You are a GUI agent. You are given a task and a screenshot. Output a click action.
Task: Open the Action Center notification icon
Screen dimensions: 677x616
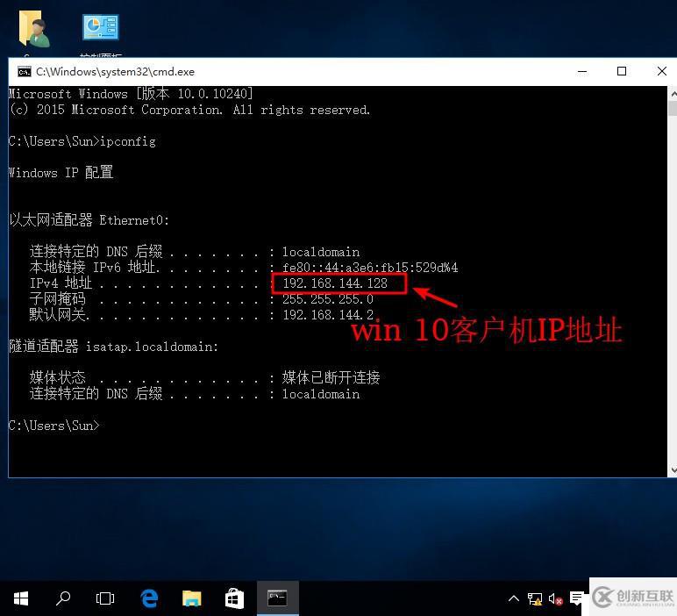(x=576, y=598)
